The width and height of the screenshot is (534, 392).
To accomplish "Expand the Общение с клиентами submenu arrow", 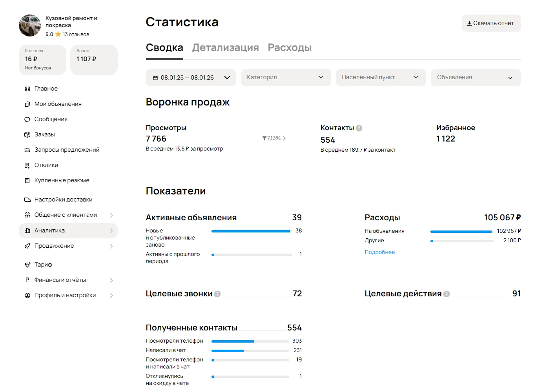I will [111, 215].
